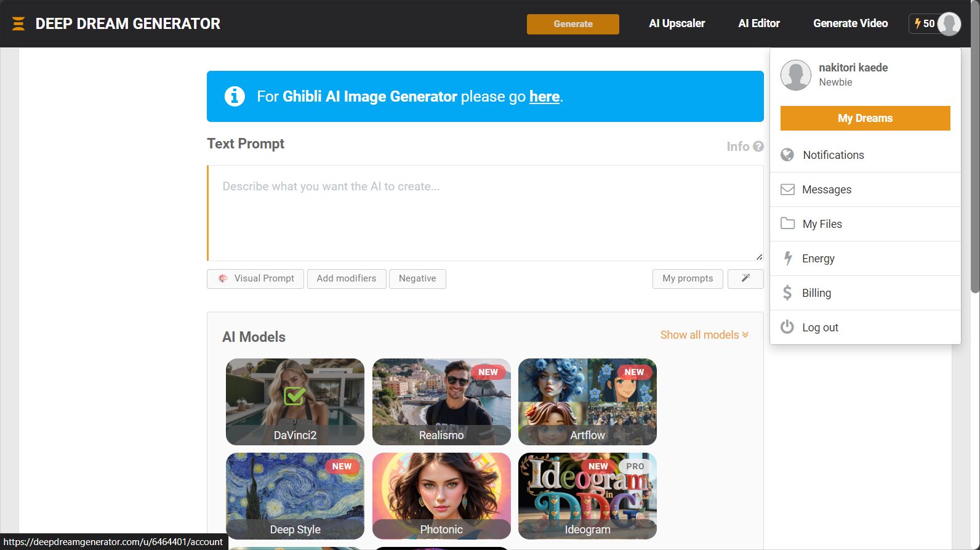
Task: Select the DaVinci2 model thumbnail
Action: [295, 402]
